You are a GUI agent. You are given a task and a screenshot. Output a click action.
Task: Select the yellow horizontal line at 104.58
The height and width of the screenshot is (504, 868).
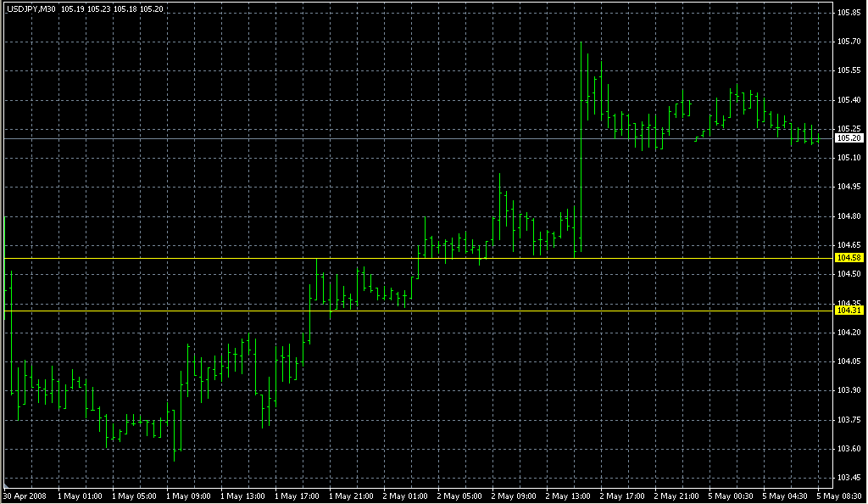[419, 259]
